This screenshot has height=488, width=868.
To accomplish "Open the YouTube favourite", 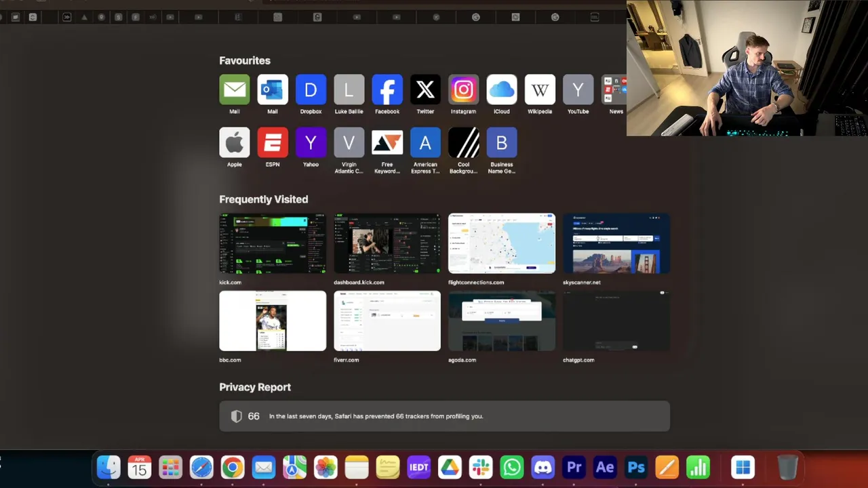I will 578,89.
